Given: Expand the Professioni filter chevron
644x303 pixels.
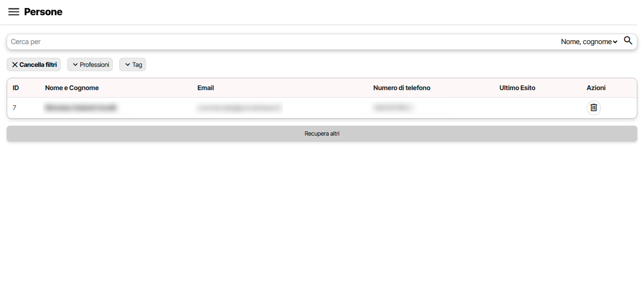Looking at the screenshot, I should click(75, 65).
